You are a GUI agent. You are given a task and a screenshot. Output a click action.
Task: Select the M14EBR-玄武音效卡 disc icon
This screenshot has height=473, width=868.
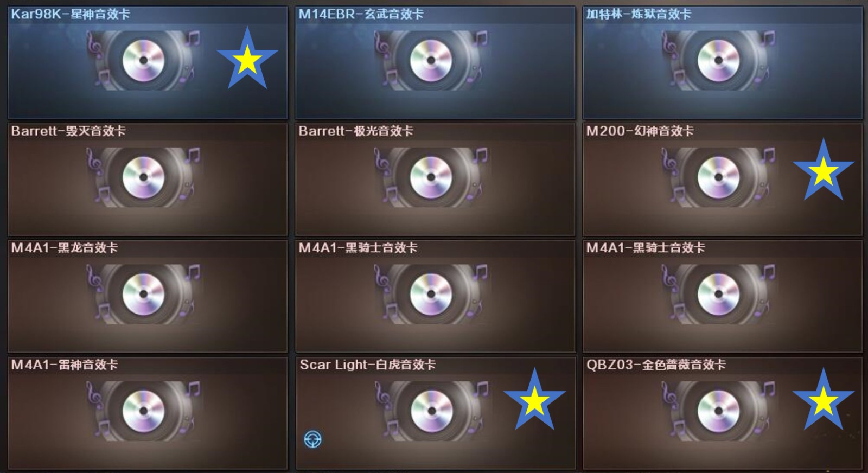[x=431, y=60]
